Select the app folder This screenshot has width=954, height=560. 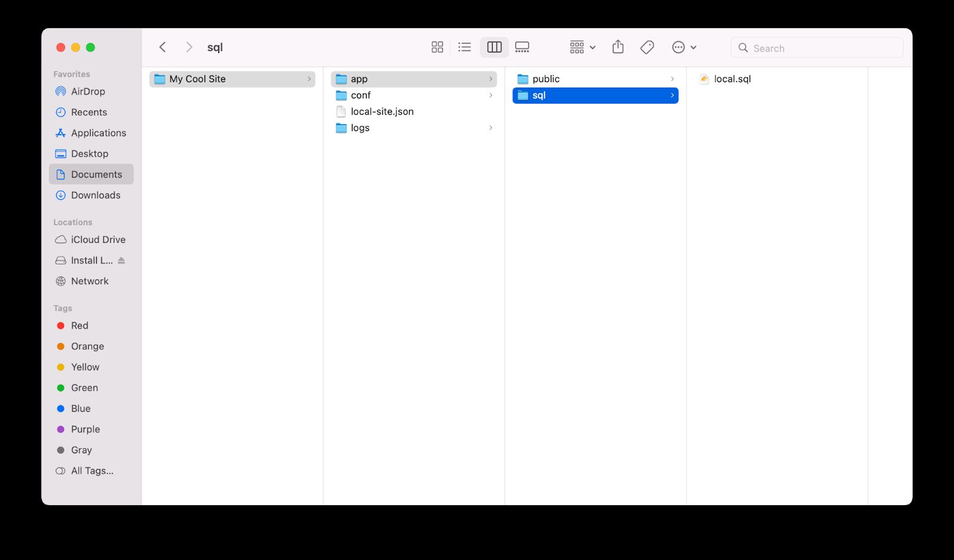click(414, 79)
